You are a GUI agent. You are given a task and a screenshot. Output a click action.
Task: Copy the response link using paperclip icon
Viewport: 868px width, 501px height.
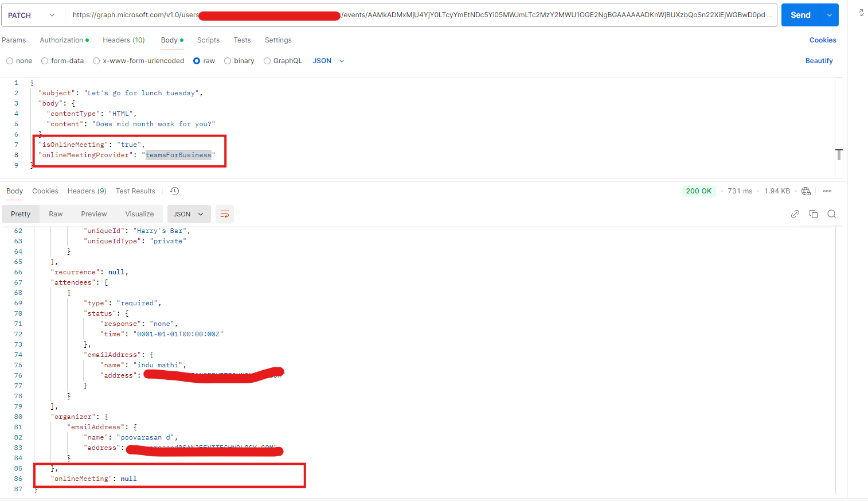[795, 213]
